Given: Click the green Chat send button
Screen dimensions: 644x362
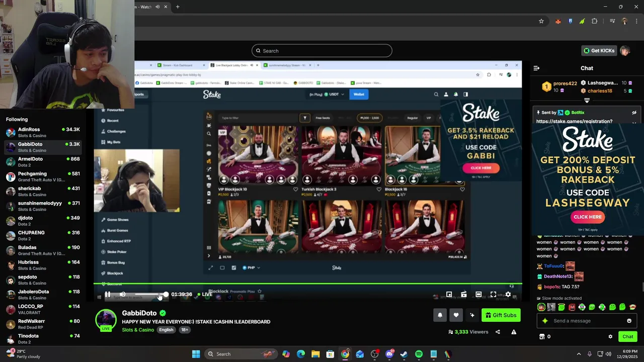Looking at the screenshot, I should [627, 337].
